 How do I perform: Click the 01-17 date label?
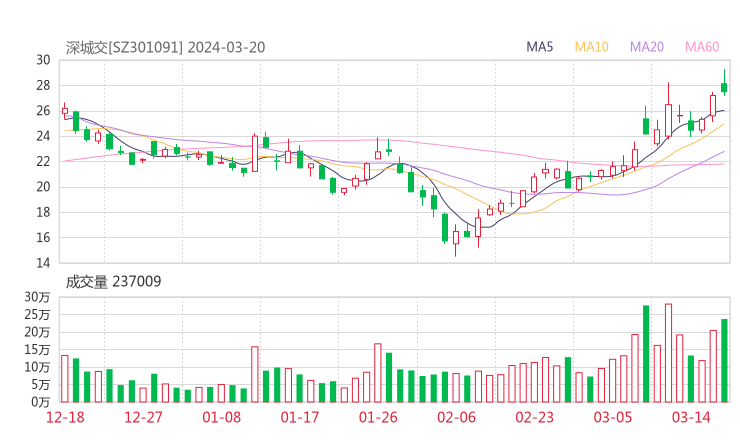[x=300, y=417]
